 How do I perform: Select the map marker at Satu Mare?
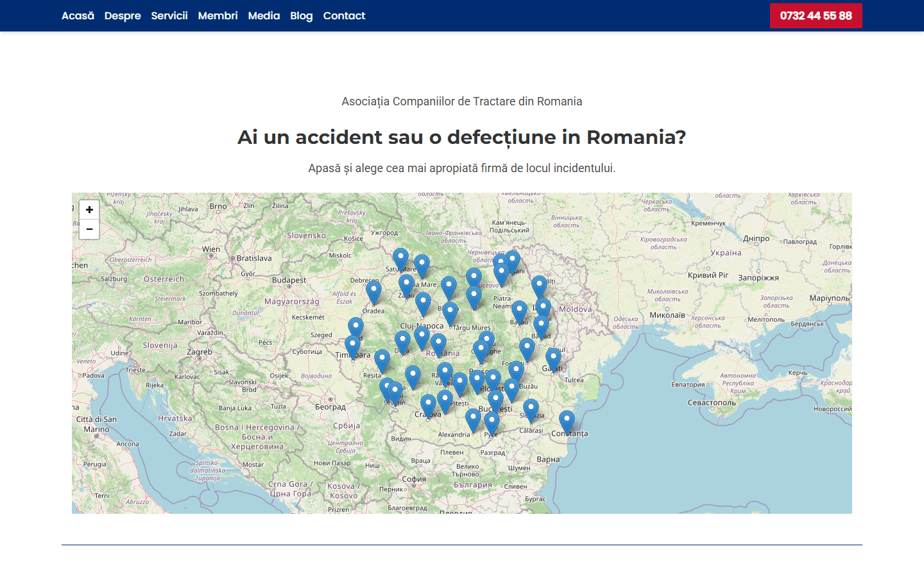400,259
